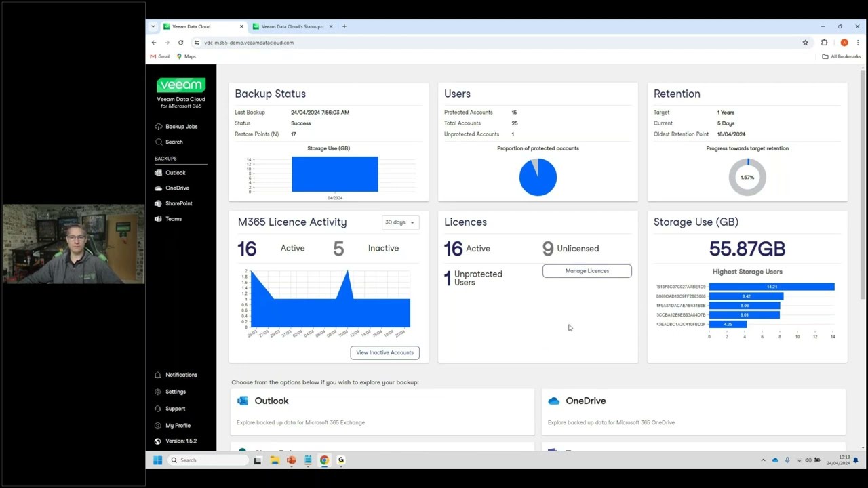
Task: Click the Veeam logo
Action: (x=181, y=85)
